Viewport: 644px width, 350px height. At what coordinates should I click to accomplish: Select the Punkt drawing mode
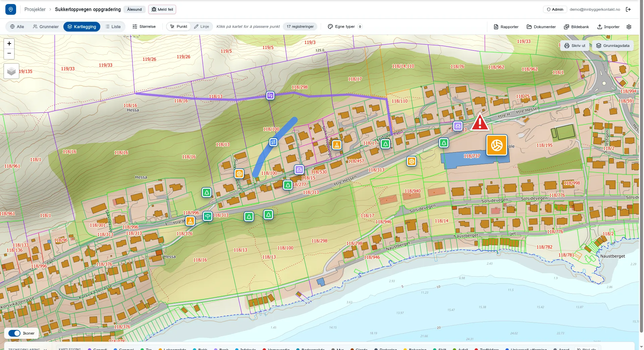click(x=179, y=26)
